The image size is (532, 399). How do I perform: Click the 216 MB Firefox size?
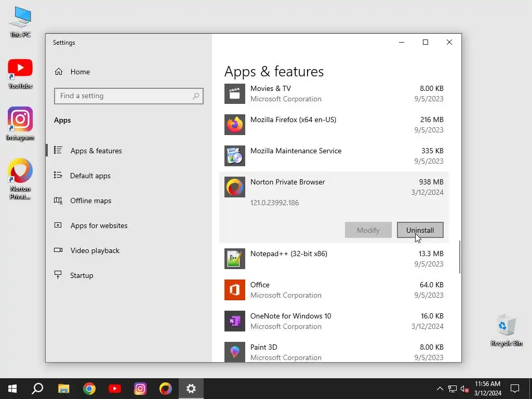pyautogui.click(x=432, y=119)
